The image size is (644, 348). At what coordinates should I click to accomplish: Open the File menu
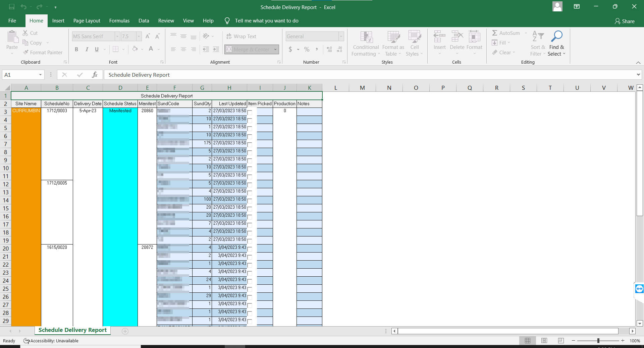click(x=12, y=21)
